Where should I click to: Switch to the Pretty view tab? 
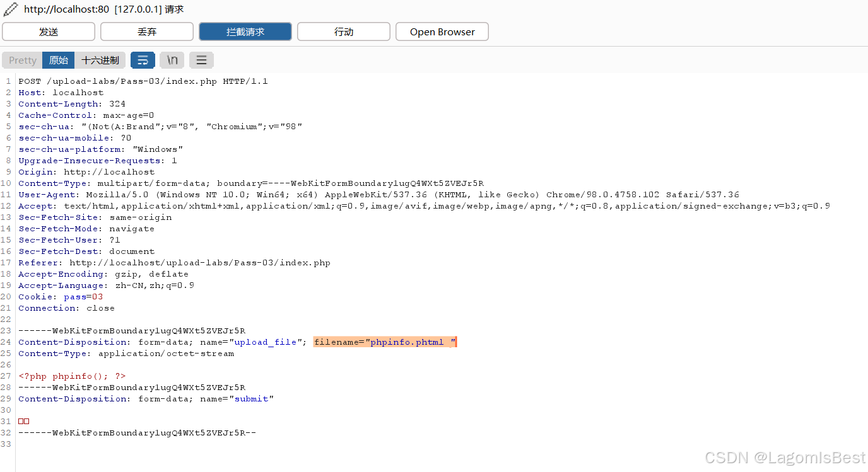tap(23, 60)
